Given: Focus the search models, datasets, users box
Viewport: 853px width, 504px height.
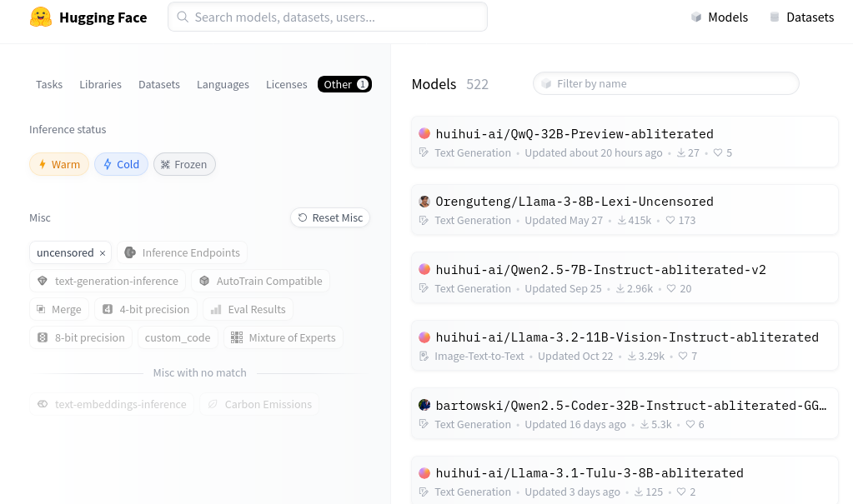Looking at the screenshot, I should click(x=328, y=17).
